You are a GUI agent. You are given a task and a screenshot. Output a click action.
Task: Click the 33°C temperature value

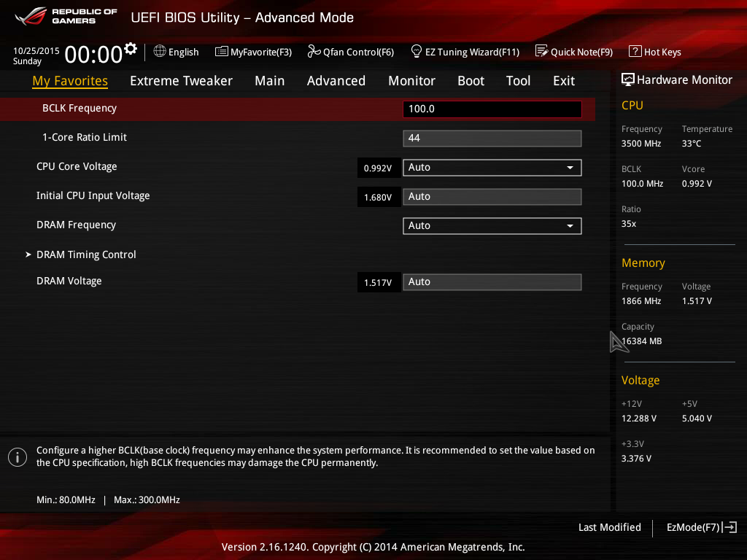pos(692,144)
